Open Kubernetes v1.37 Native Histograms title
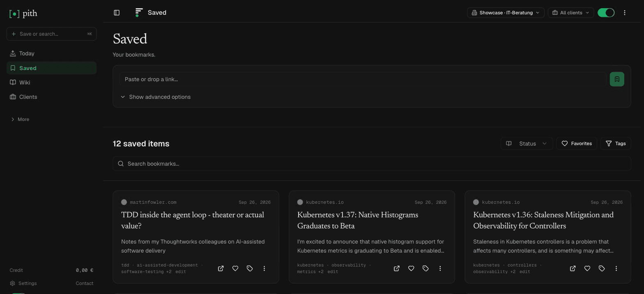 [x=358, y=221]
